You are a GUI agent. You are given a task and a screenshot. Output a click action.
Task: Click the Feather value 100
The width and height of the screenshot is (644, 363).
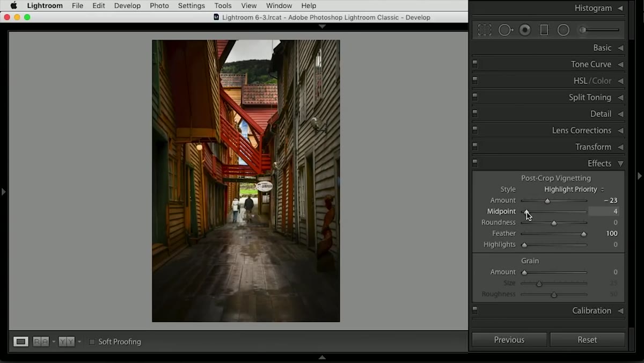point(612,234)
